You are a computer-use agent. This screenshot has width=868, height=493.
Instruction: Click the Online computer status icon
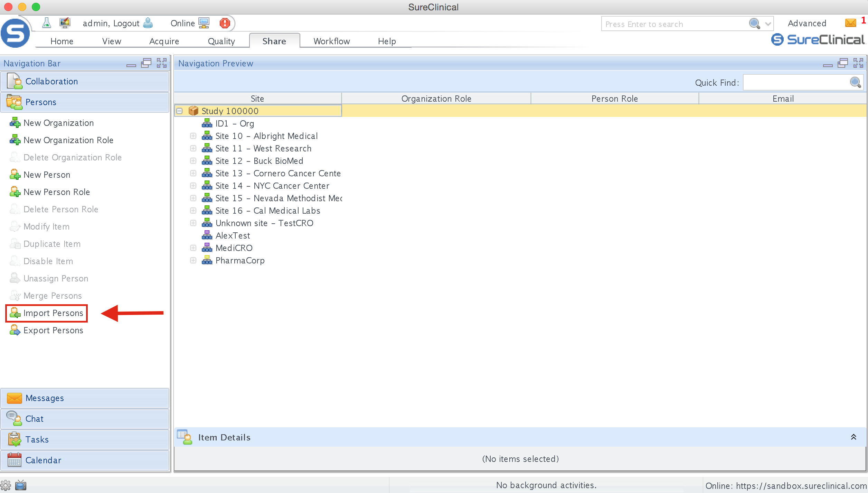tap(204, 23)
